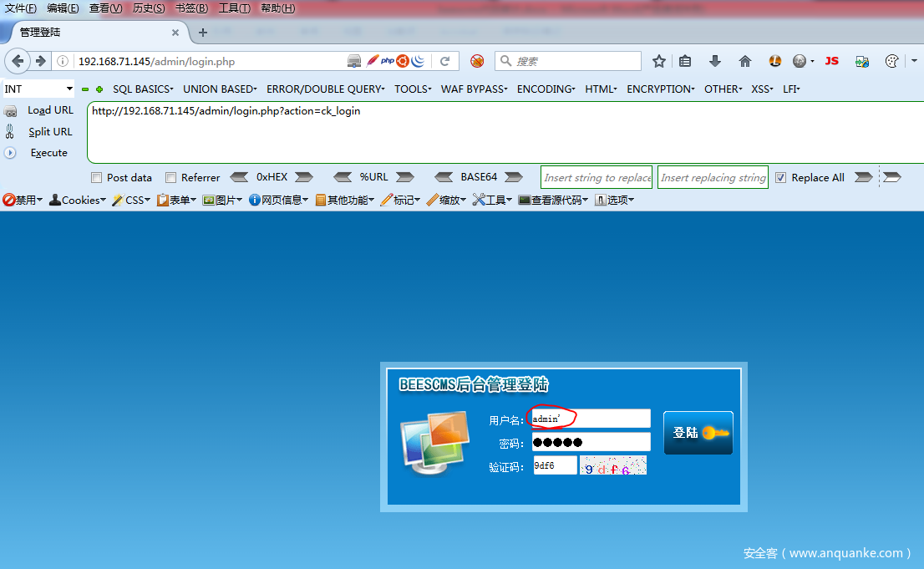Open the 编辑(E) menu
The height and width of the screenshot is (569, 924).
[x=63, y=8]
